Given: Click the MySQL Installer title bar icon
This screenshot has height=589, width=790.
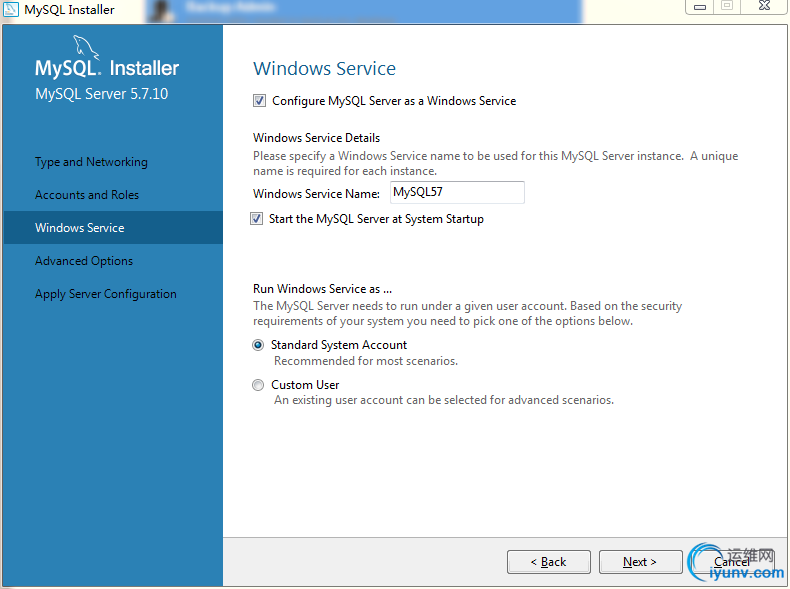Looking at the screenshot, I should 11,9.
